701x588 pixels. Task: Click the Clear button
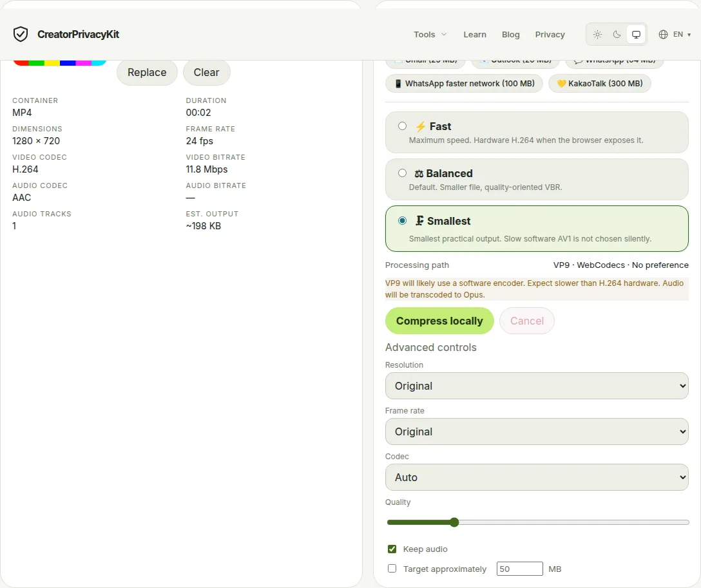[207, 72]
